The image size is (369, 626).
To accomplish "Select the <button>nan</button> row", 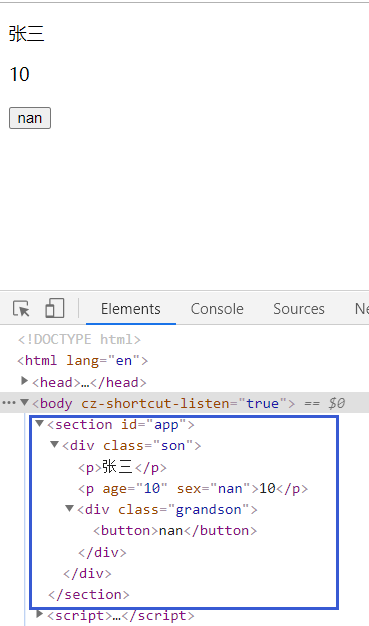I will [175, 531].
